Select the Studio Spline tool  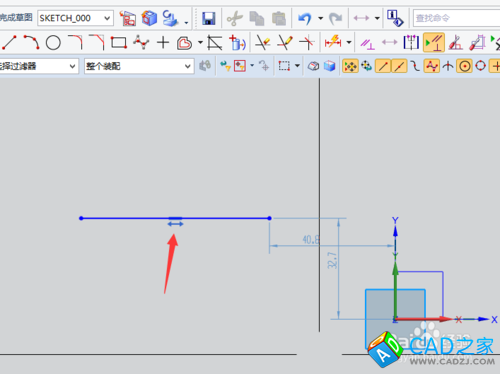pyautogui.click(x=141, y=42)
